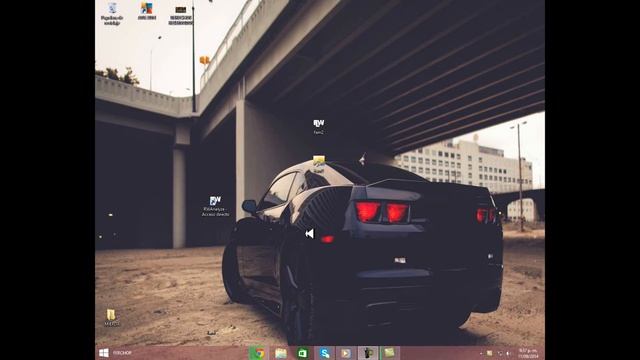
Task: Open the Windows Start button
Action: click(x=104, y=353)
